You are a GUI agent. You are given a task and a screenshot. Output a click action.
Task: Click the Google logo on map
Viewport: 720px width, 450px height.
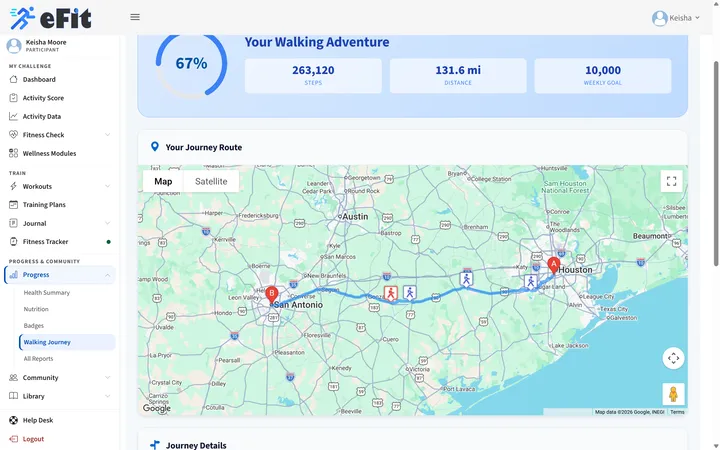[x=157, y=408]
